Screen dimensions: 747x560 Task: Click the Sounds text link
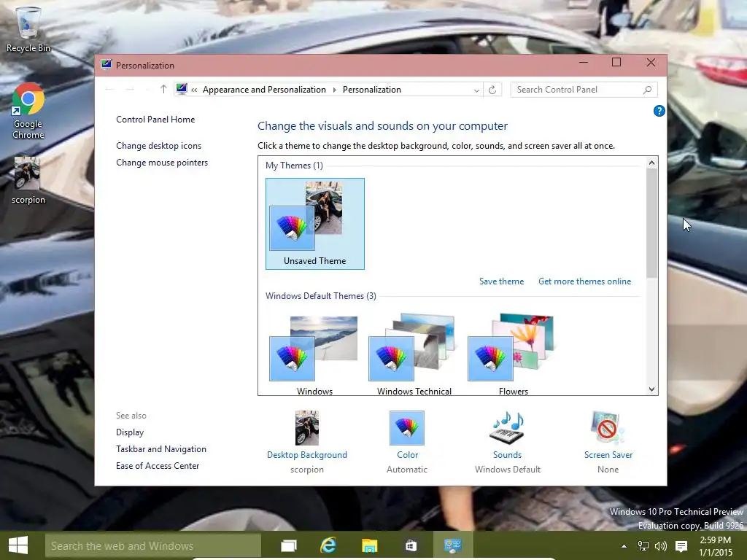tap(508, 455)
